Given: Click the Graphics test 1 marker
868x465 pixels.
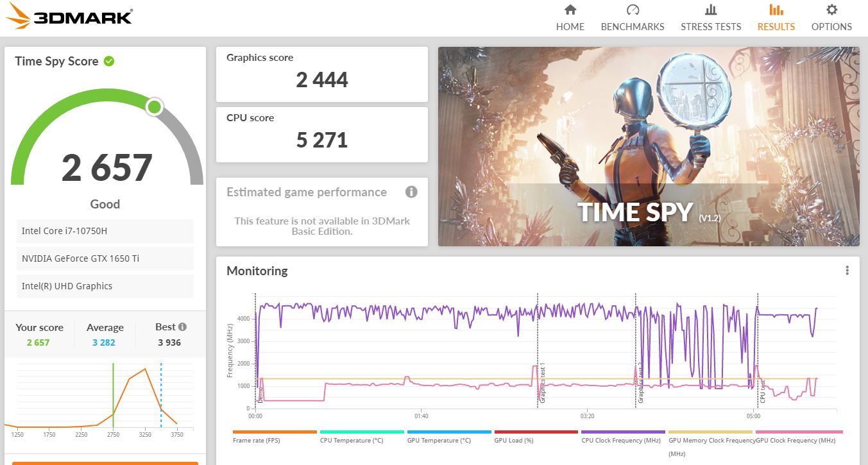Looking at the screenshot, I should 542,382.
